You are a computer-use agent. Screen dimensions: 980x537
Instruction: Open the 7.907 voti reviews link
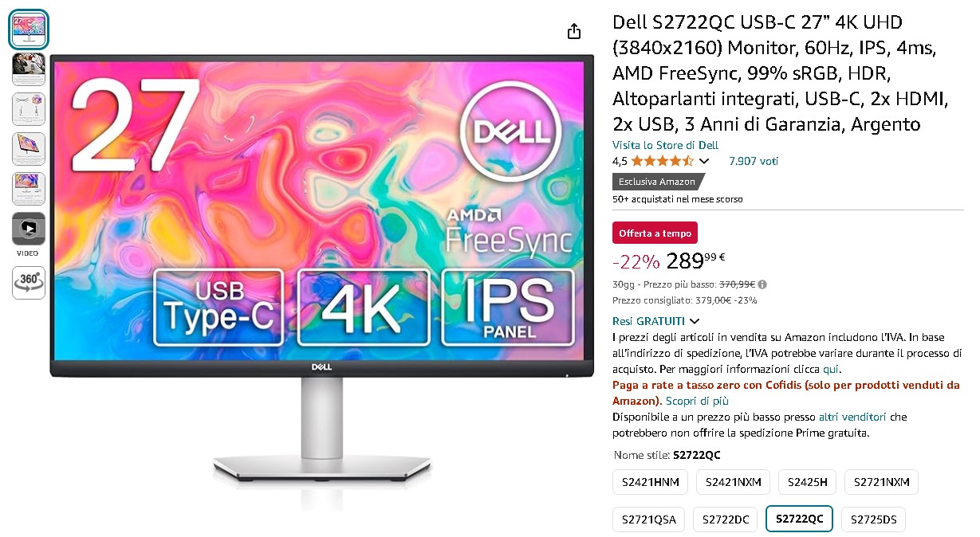[x=754, y=161]
